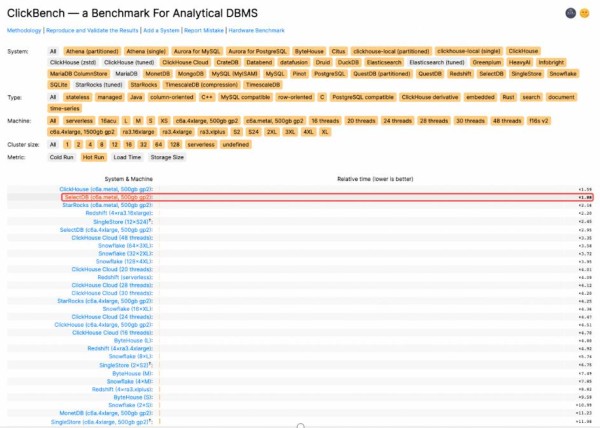Image resolution: width=600 pixels, height=428 pixels.
Task: Select All for the Type filter
Action: [x=53, y=97]
